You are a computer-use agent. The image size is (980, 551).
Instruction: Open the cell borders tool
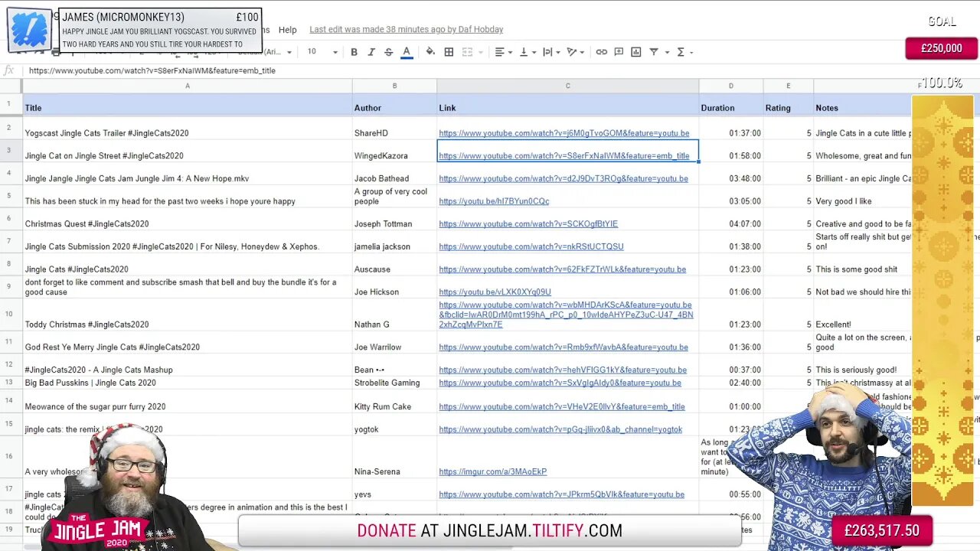(449, 52)
